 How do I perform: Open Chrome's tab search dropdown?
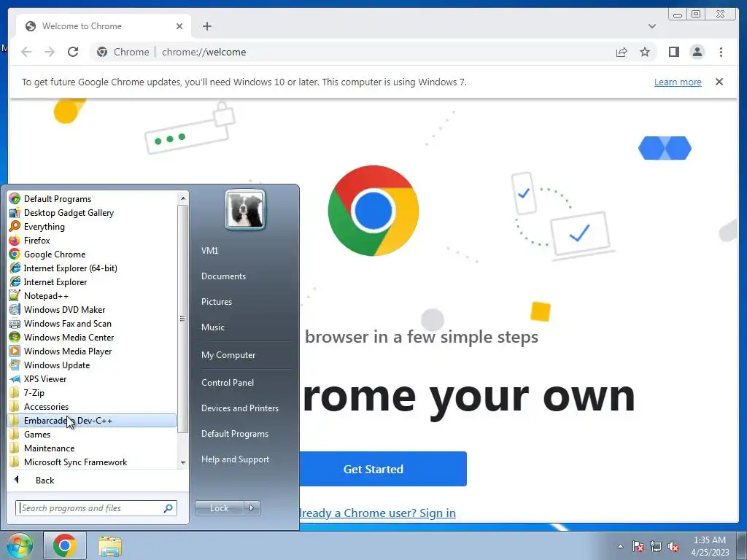pos(651,26)
